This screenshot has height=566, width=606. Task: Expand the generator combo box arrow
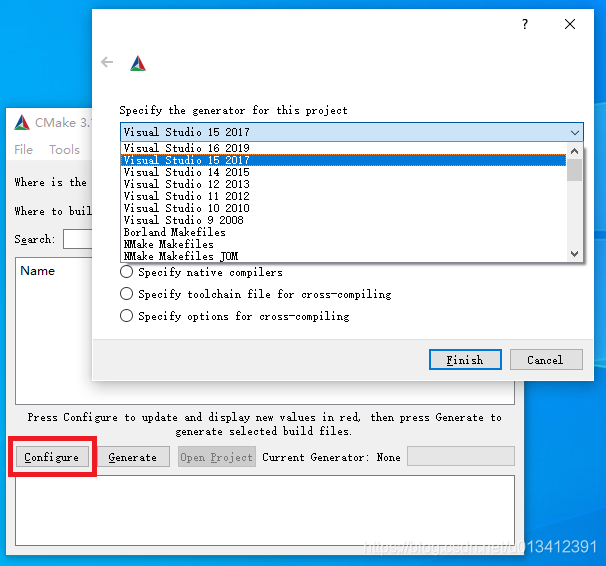[x=575, y=133]
